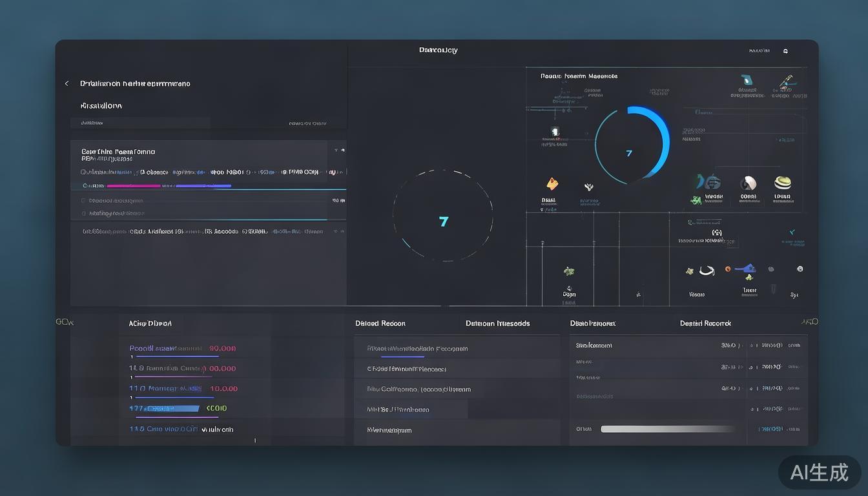
Task: Click the bottom-left list entry with highlighted blue bar
Action: tap(165, 408)
